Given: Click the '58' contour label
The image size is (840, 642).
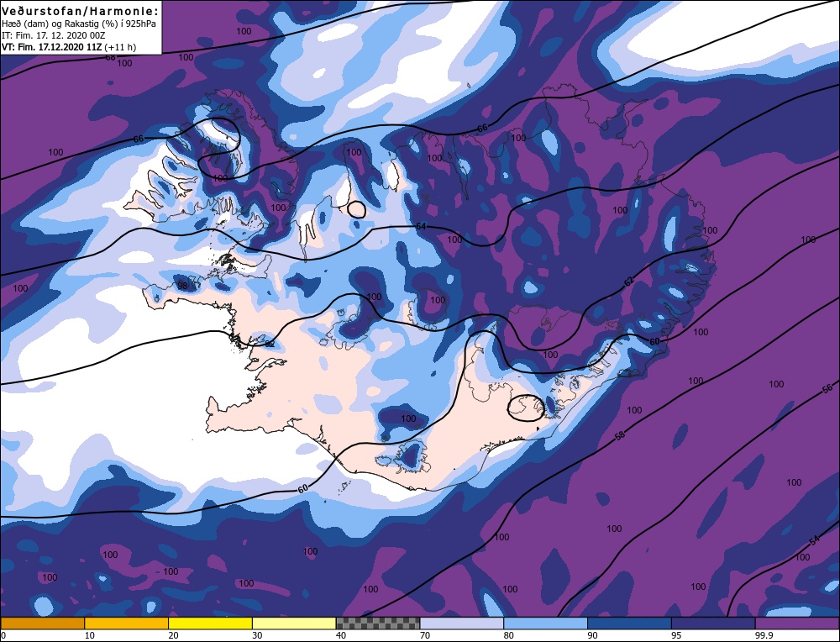Looking at the screenshot, I should [x=620, y=436].
